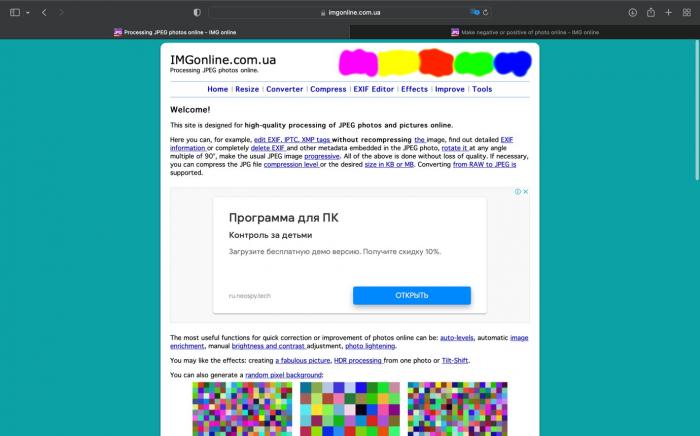
Task: Open the EXIF Editor menu link
Action: (374, 89)
